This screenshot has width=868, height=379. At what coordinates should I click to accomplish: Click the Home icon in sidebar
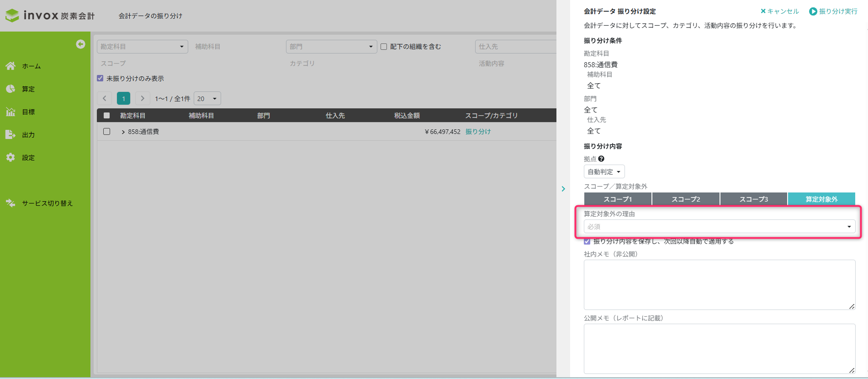(x=11, y=66)
